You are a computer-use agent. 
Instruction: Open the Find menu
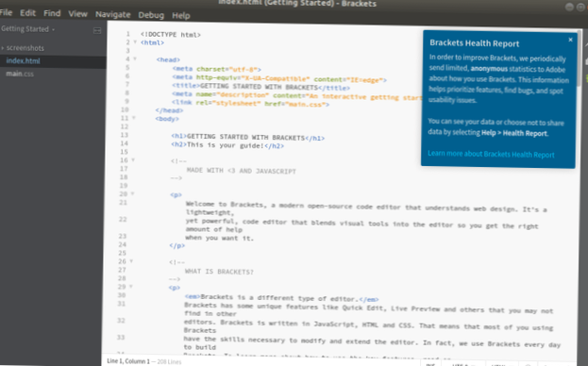click(x=52, y=13)
